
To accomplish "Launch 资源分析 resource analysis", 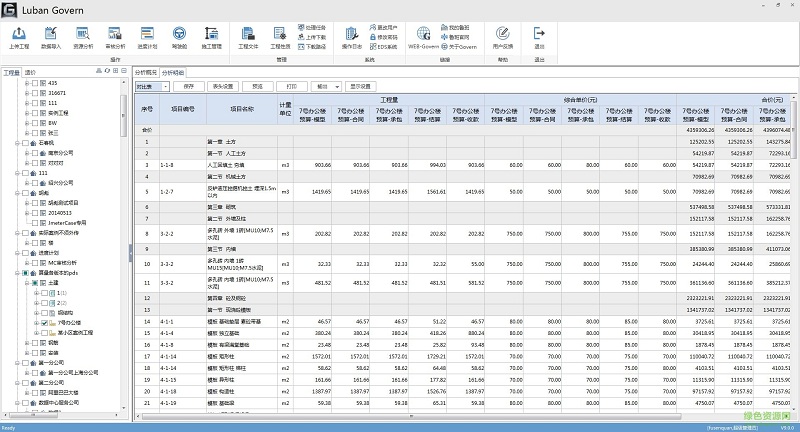I will click(83, 35).
